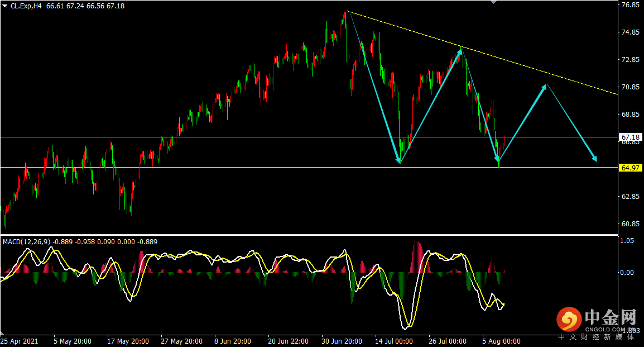Viewport: 644px width, 347px height.
Task: Click the 74.85 price scale value
Action: point(631,32)
